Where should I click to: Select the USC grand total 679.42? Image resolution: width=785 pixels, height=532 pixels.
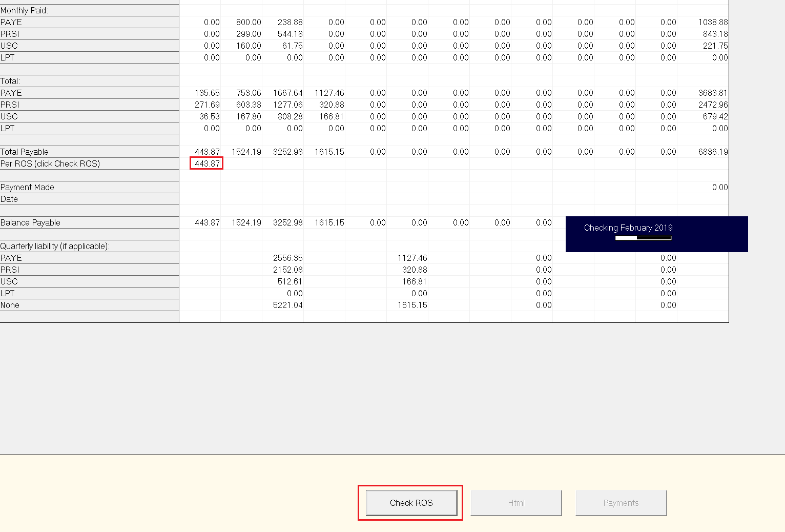715,116
